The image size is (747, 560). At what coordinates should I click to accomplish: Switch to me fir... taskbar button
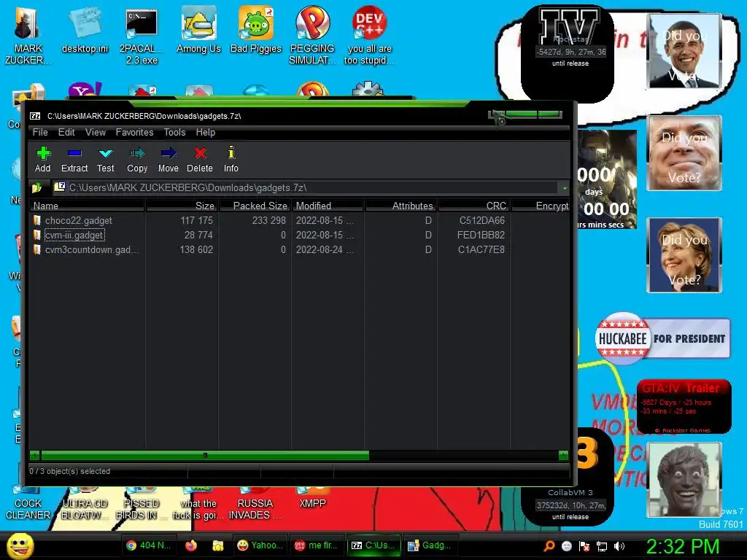tap(317, 545)
